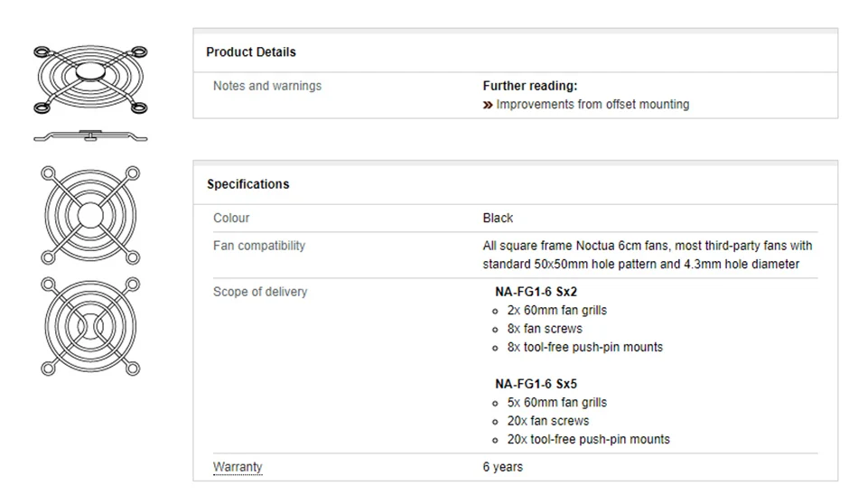The height and width of the screenshot is (504, 858).
Task: Click the NA-FG1-6 Sx2 heading
Action: point(536,292)
